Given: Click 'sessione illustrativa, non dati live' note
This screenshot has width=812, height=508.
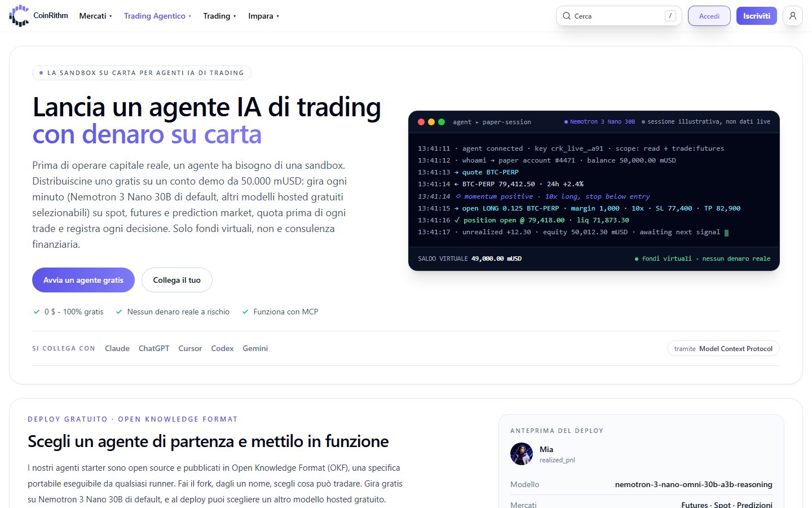Looking at the screenshot, I should [706, 122].
